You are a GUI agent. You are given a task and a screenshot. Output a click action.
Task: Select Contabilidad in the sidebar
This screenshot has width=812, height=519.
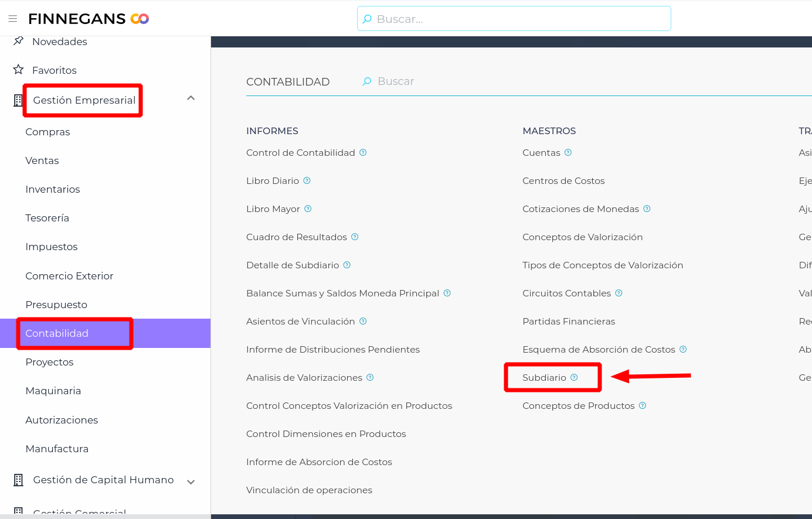(57, 333)
